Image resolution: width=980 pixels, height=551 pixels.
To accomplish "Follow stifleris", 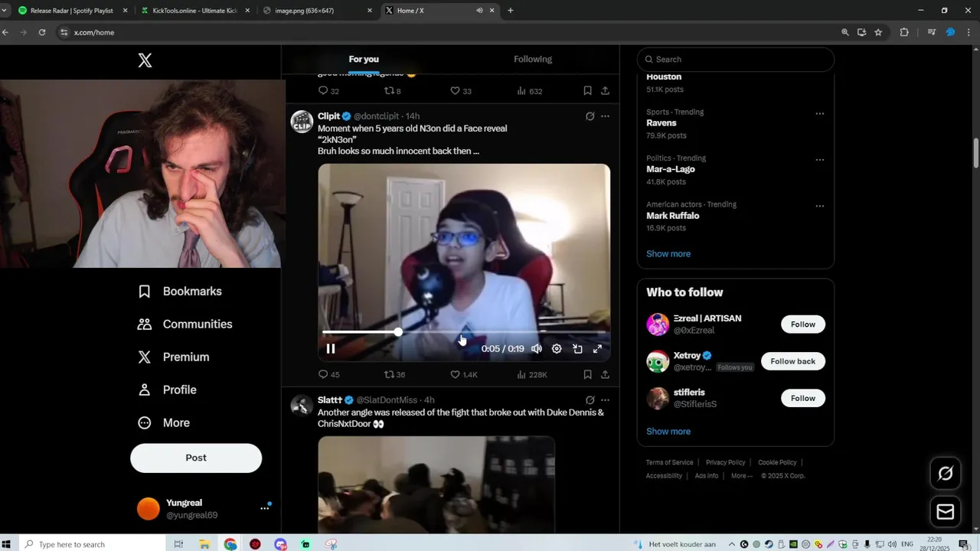I will tap(803, 398).
